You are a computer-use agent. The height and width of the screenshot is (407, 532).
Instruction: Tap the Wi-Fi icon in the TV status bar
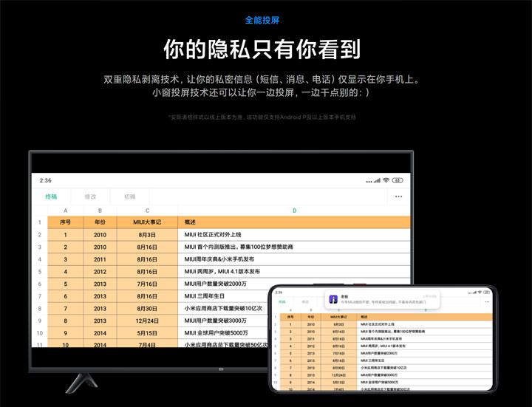tap(386, 180)
